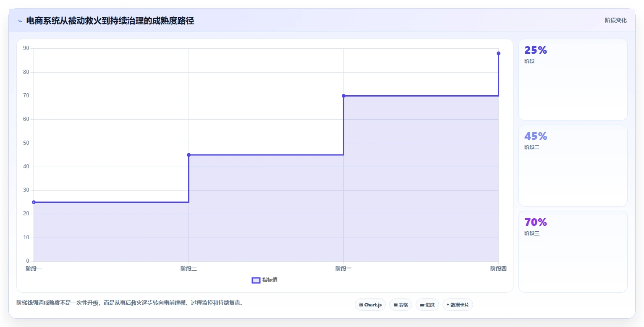Open the 45% 阶段二 card
Image resolution: width=644 pixels, height=327 pixels.
[573, 165]
